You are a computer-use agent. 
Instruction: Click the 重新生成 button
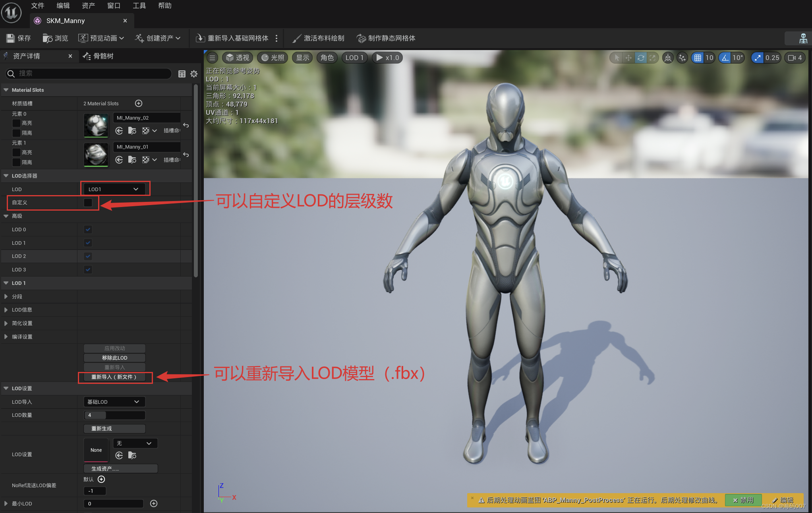click(114, 428)
